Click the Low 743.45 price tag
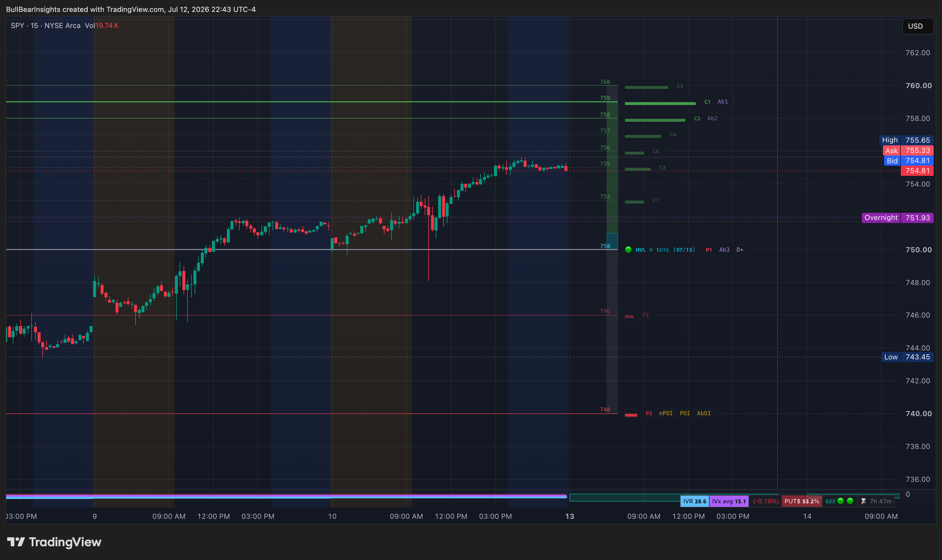942x560 pixels. (907, 357)
